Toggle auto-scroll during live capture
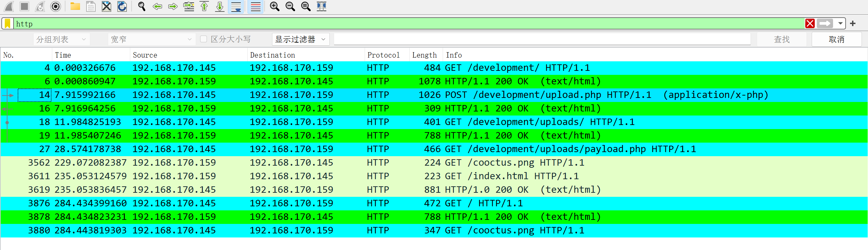Image resolution: width=868 pixels, height=250 pixels. click(x=236, y=6)
